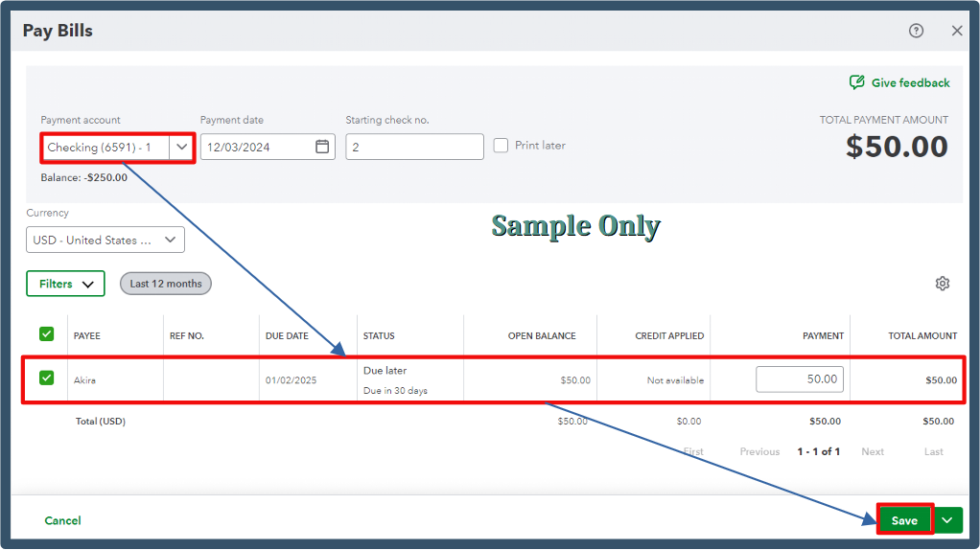
Task: Expand the USD currency dropdown
Action: pos(105,240)
